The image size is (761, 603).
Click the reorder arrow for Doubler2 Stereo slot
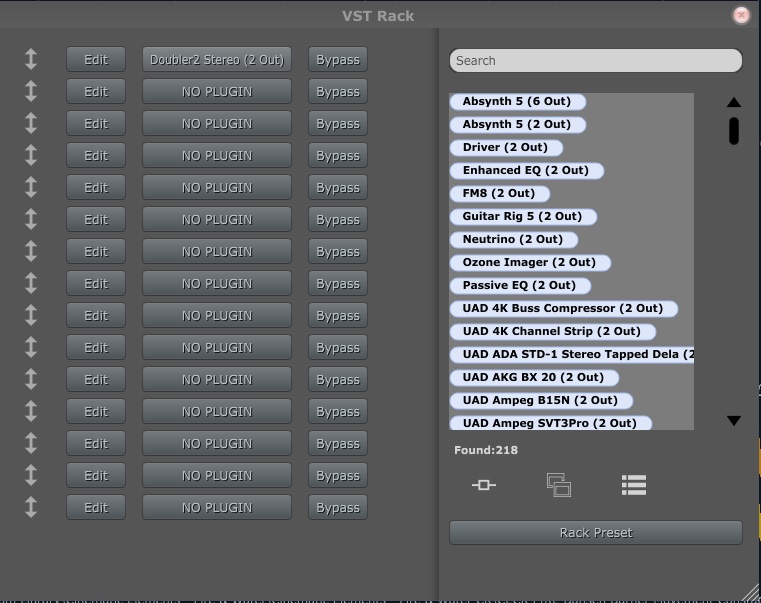pyautogui.click(x=31, y=59)
